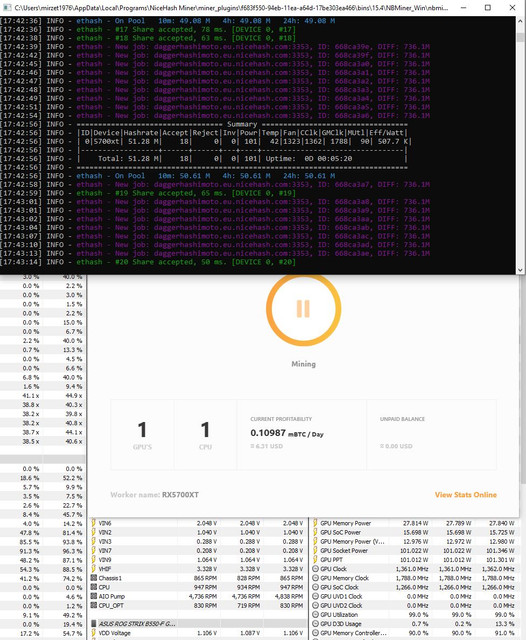526x640 pixels.
Task: Click the GPU Socket Power row
Action: [415, 551]
